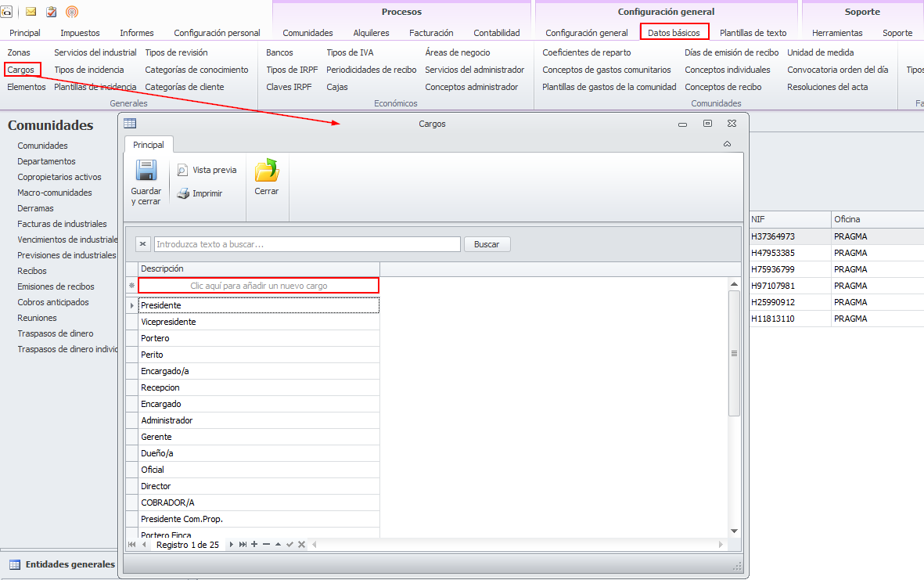The height and width of the screenshot is (580, 924).
Task: Clear search text with the x button
Action: tap(142, 244)
